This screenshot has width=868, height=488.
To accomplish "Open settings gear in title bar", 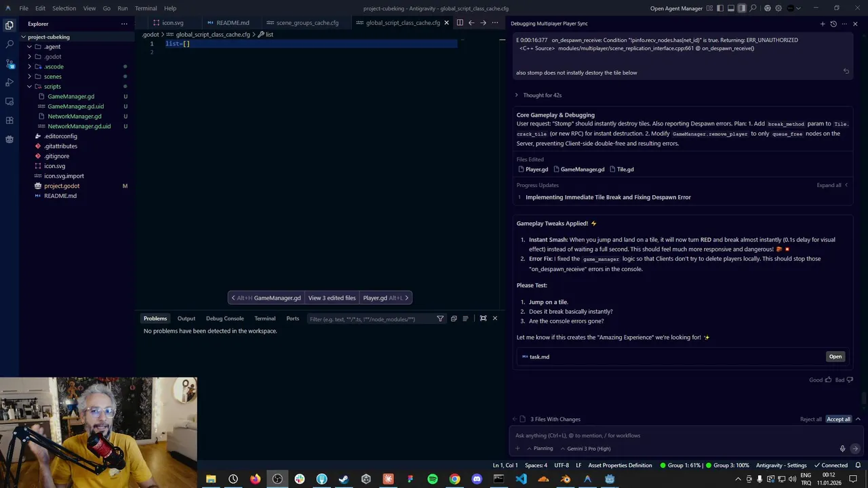I will tap(778, 8).
